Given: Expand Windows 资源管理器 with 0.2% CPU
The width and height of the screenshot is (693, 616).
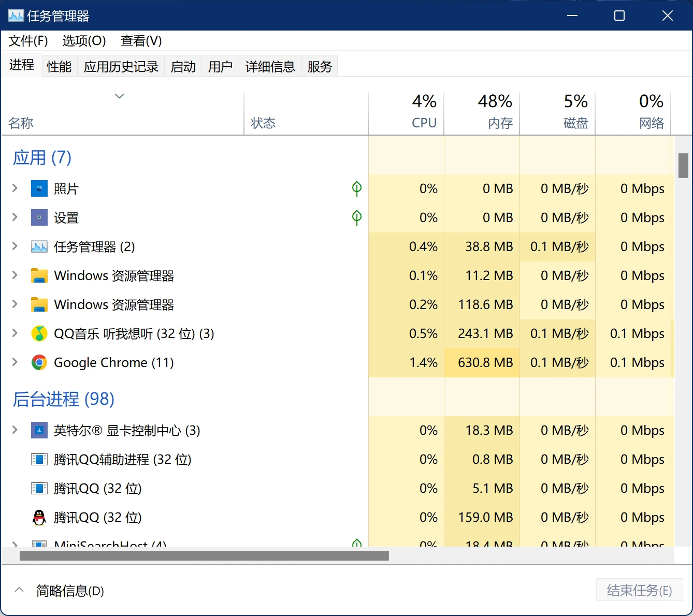Looking at the screenshot, I should pos(15,304).
